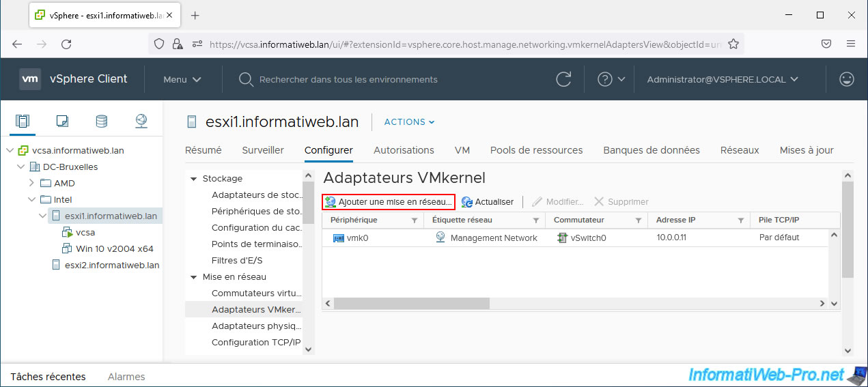Viewport: 868px width, 387px height.
Task: Click Ajouter une mise en réseau button
Action: click(389, 202)
